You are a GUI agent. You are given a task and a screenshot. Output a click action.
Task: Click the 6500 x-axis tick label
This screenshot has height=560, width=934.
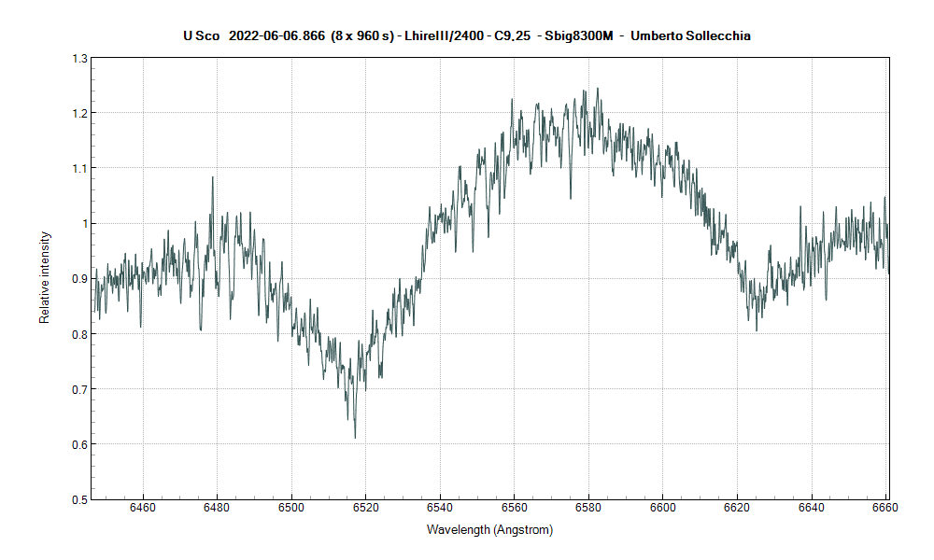coord(291,508)
